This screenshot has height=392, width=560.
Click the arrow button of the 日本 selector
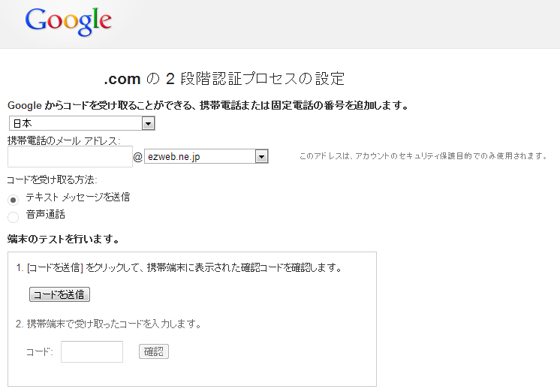pyautogui.click(x=148, y=124)
